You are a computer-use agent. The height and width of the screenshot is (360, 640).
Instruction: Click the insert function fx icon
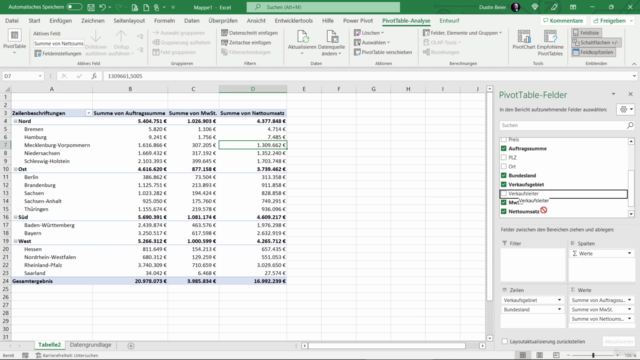click(x=94, y=76)
